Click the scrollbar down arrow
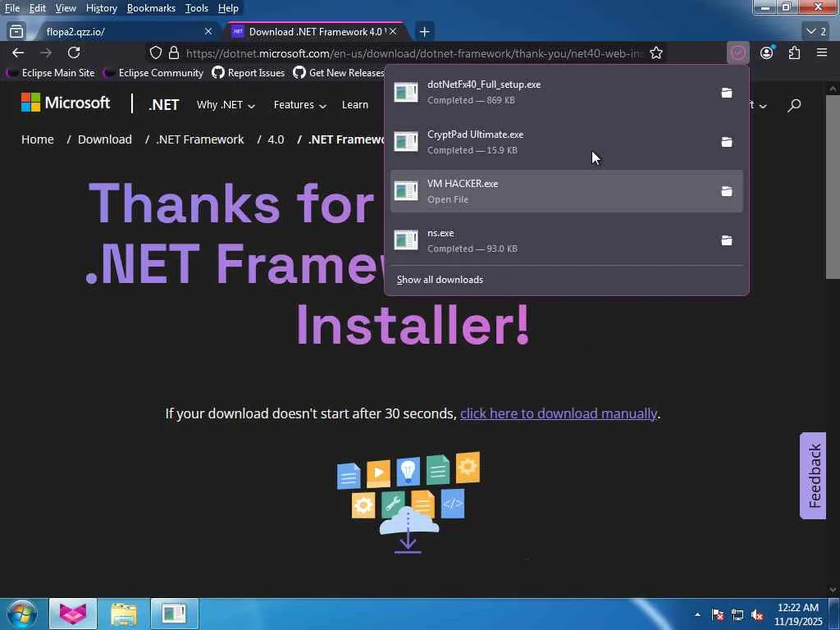This screenshot has width=840, height=630. click(x=833, y=590)
